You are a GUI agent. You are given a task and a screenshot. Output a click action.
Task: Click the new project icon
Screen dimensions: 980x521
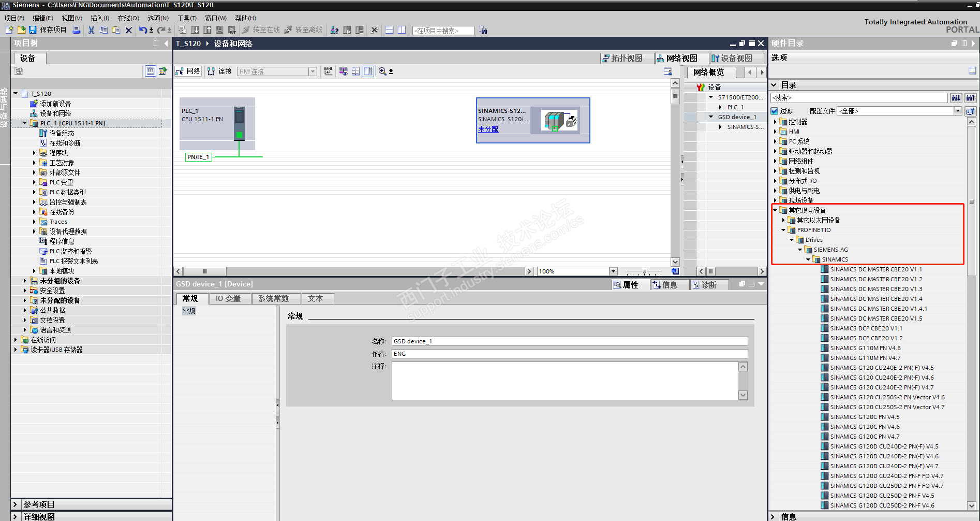click(x=9, y=30)
